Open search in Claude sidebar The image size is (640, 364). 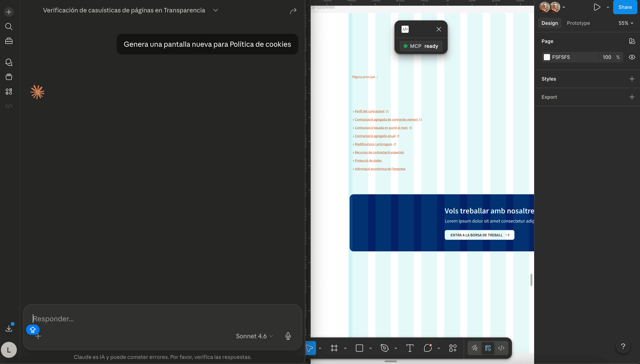(9, 27)
